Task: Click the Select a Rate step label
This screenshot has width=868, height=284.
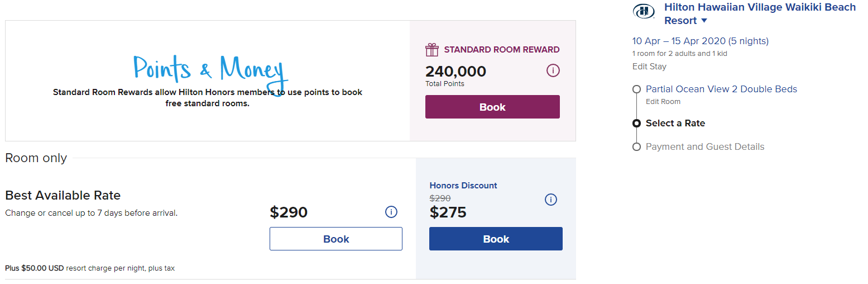Action: pyautogui.click(x=675, y=124)
